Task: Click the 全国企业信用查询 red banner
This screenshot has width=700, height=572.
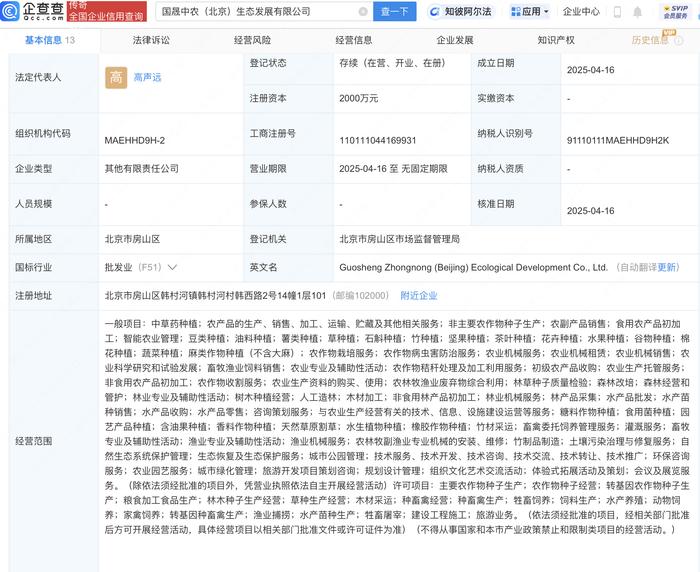Action: click(107, 12)
